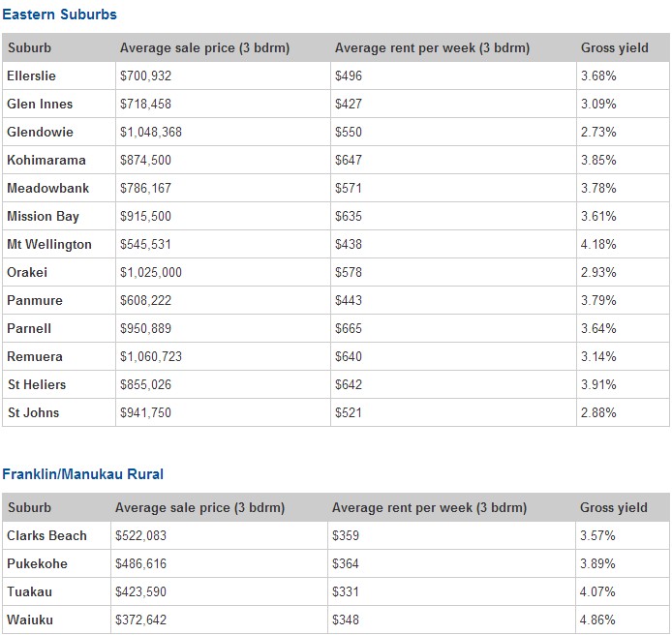Click Kohimarama's average rent of $647
This screenshot has width=672, height=635.
pyautogui.click(x=348, y=160)
